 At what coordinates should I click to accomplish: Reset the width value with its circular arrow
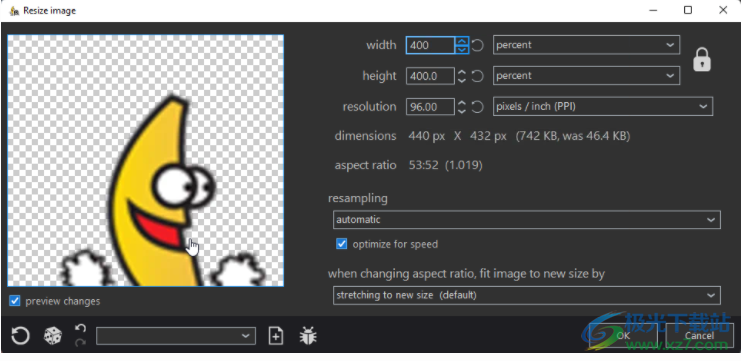(x=478, y=45)
